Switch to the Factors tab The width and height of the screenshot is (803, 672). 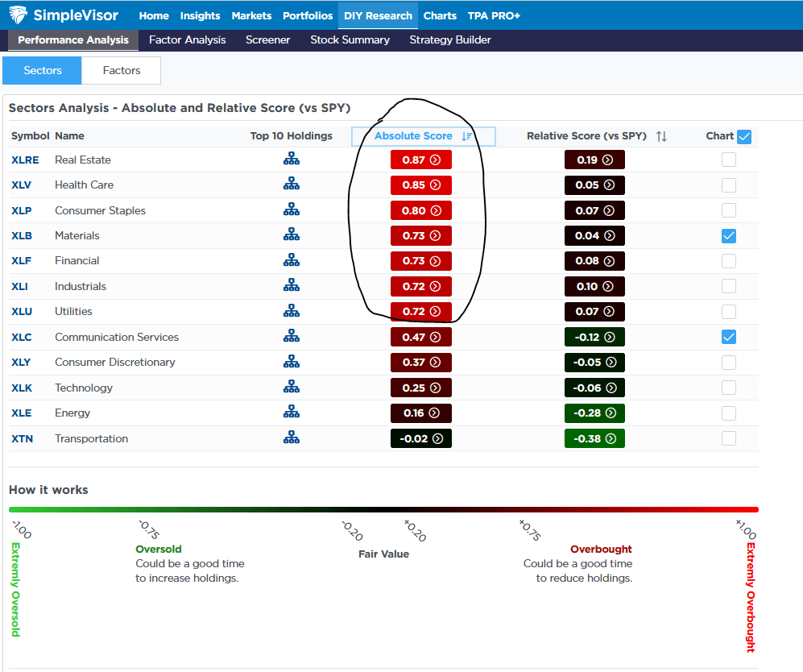[122, 71]
